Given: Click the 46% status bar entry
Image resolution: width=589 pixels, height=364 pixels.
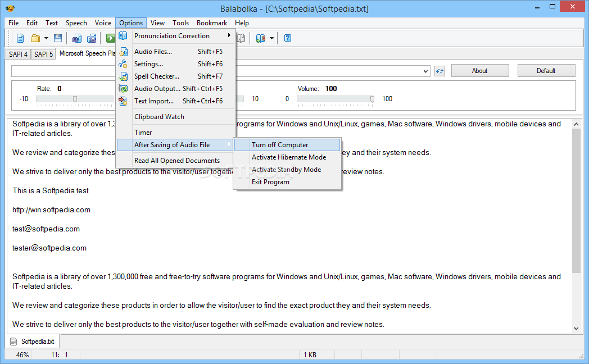Looking at the screenshot, I should (x=22, y=354).
